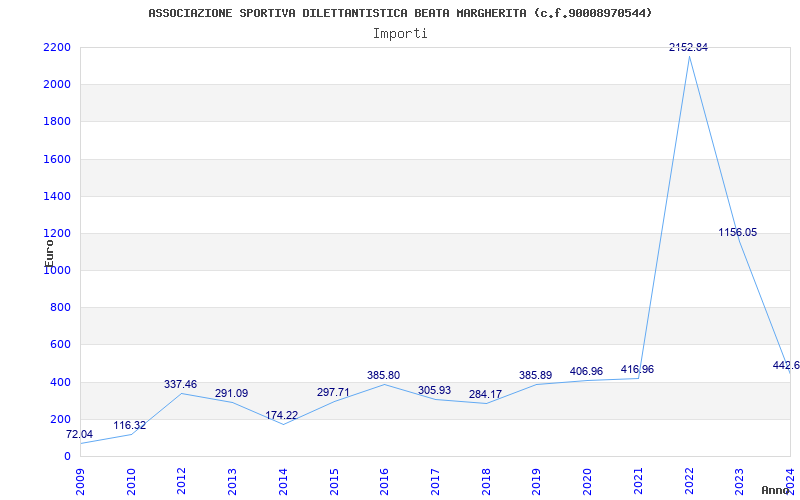
Task: Click the 116.32 data label
Action: click(130, 426)
